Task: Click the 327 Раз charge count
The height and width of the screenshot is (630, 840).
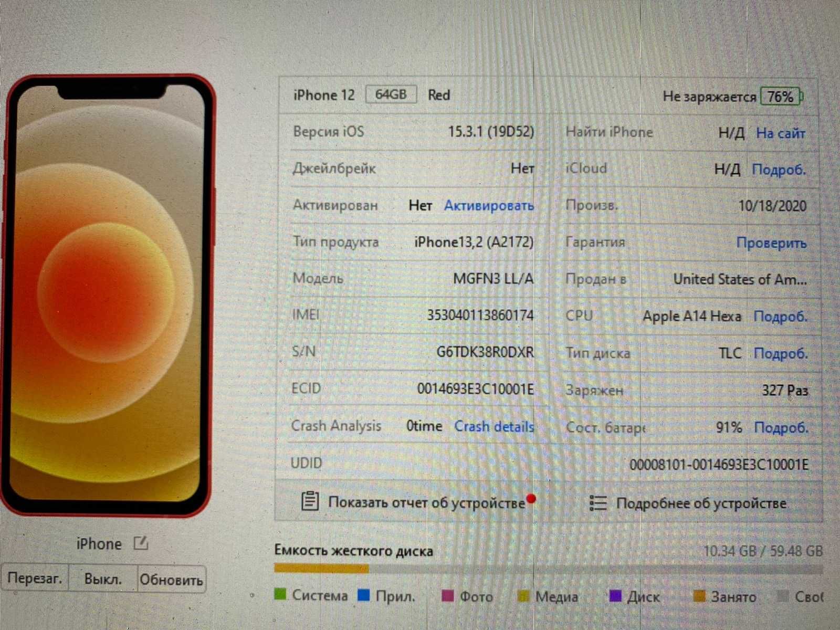Action: (x=785, y=390)
